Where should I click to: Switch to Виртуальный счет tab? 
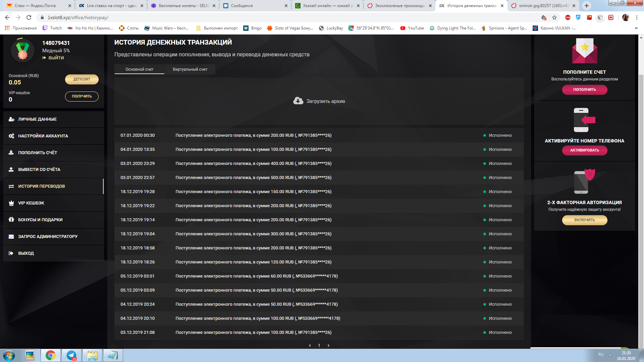tap(190, 69)
